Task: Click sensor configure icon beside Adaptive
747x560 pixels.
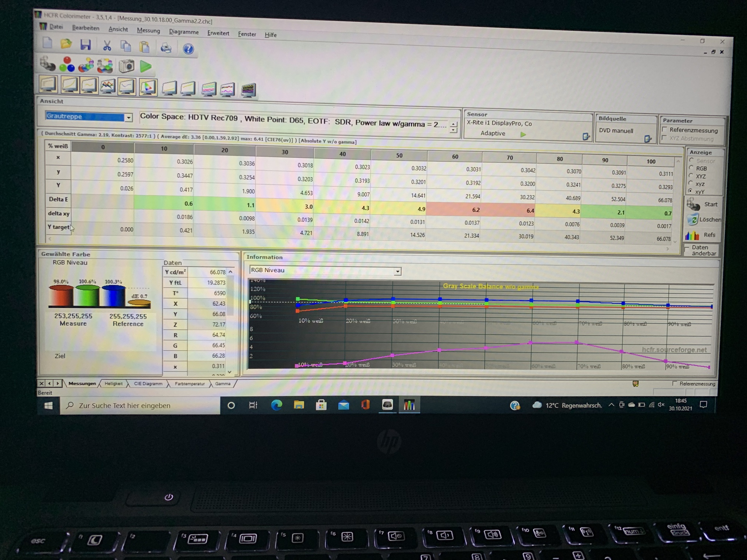Action: click(586, 136)
